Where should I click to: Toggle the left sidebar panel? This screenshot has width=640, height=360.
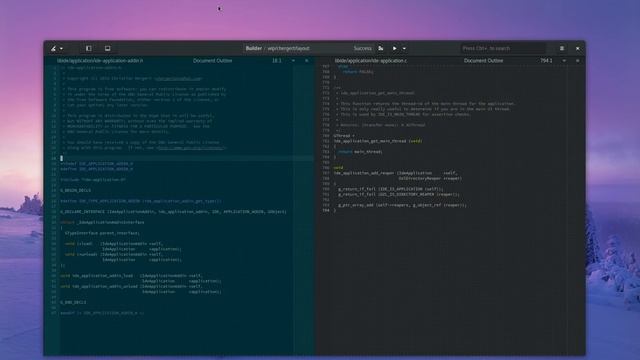[89, 49]
